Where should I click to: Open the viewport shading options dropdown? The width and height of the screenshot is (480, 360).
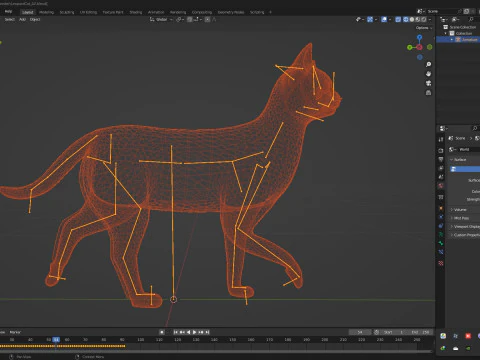tap(430, 20)
